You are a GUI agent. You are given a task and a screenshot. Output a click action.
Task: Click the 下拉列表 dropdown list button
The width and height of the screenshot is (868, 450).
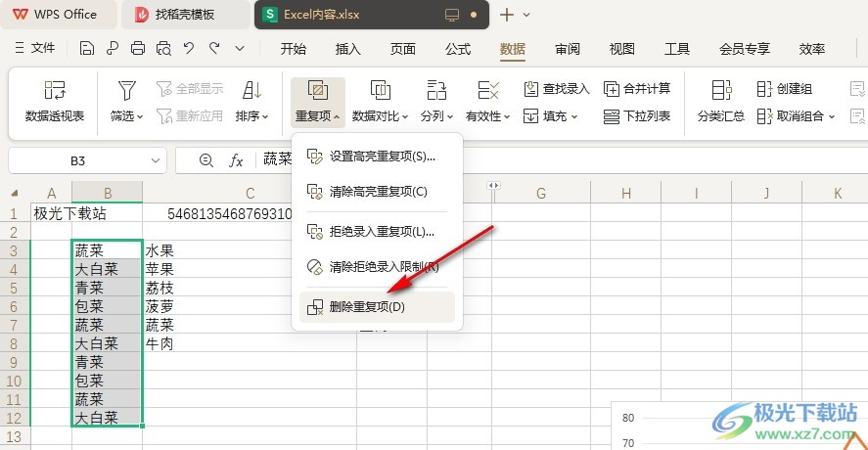coord(637,116)
